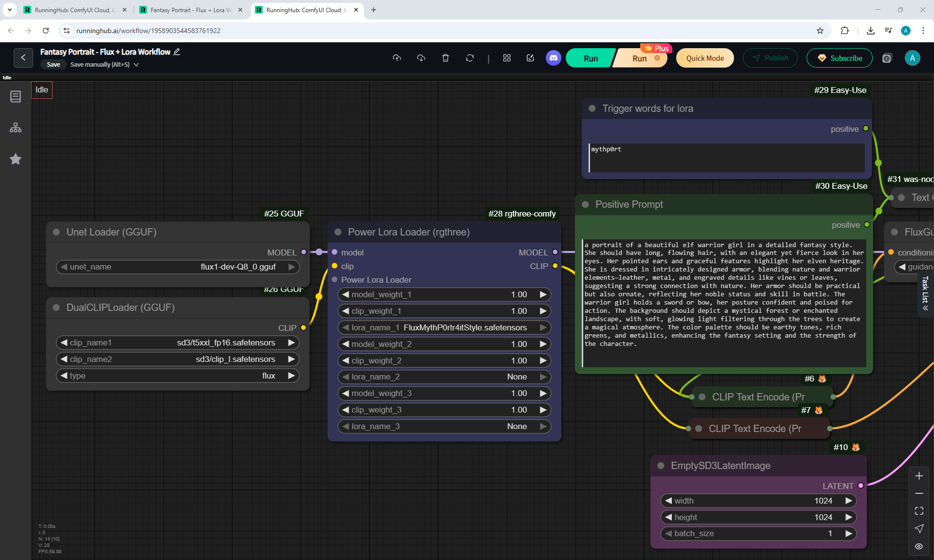Click the refresh workflow icon
Viewport: 934px width, 560px height.
coord(469,58)
